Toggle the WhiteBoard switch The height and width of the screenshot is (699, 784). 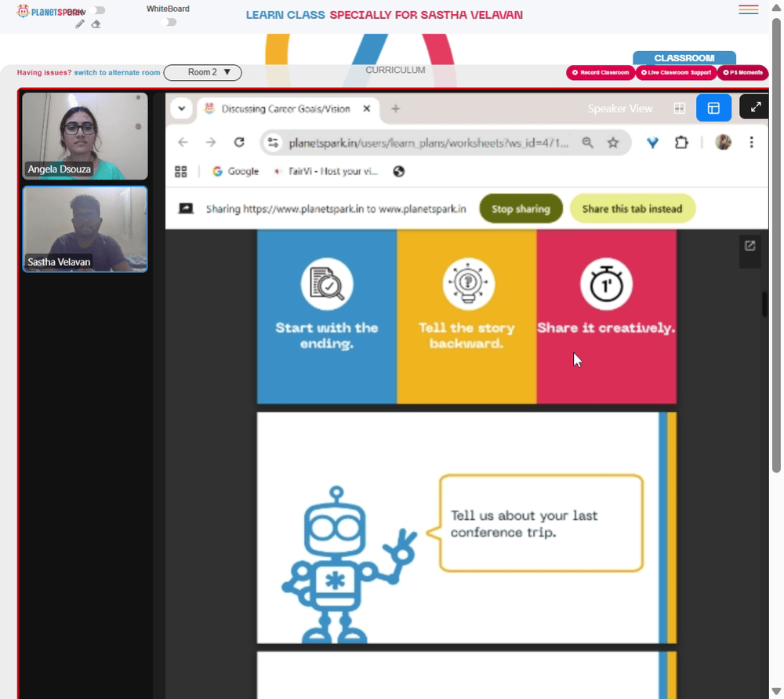point(169,22)
